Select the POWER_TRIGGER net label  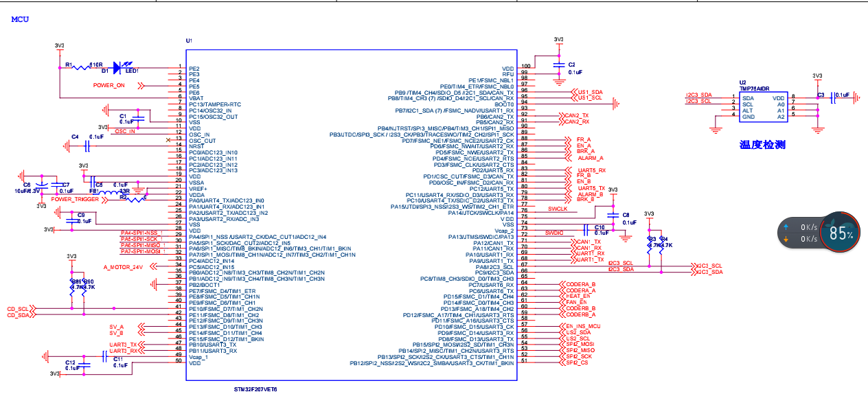tap(74, 199)
